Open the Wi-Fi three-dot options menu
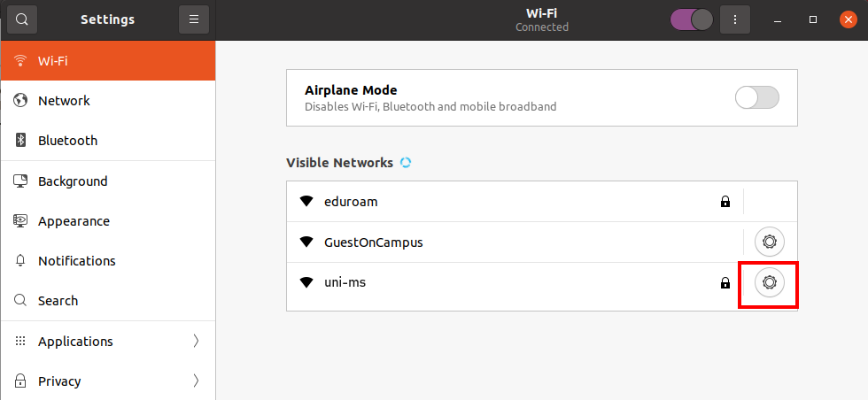The height and width of the screenshot is (400, 868). click(x=734, y=19)
